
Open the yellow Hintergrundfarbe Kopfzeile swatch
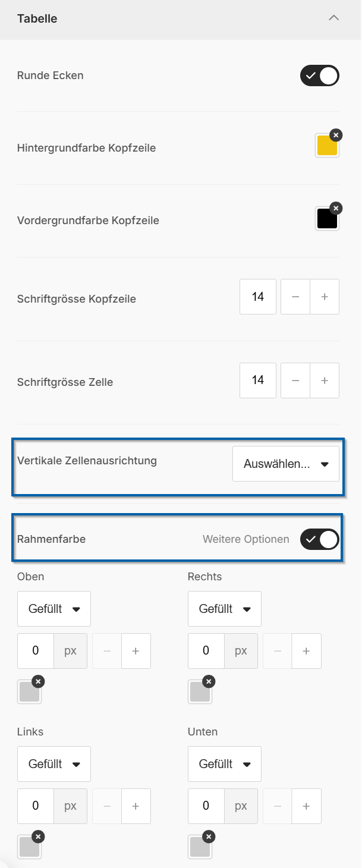coord(327,147)
